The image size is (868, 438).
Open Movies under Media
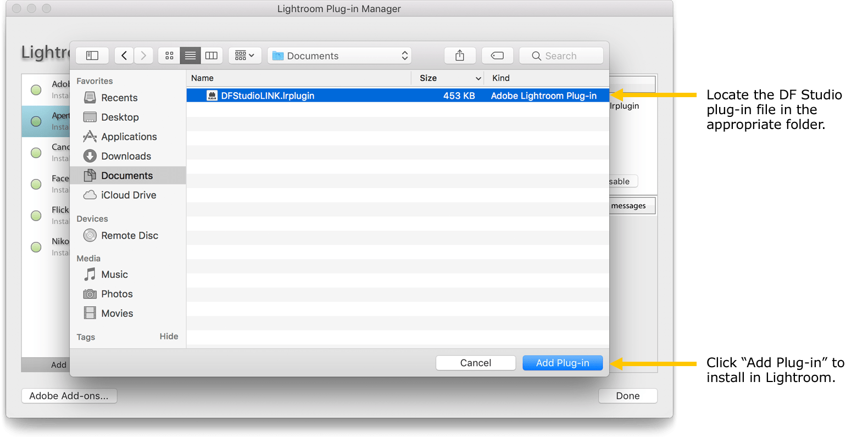(x=128, y=313)
